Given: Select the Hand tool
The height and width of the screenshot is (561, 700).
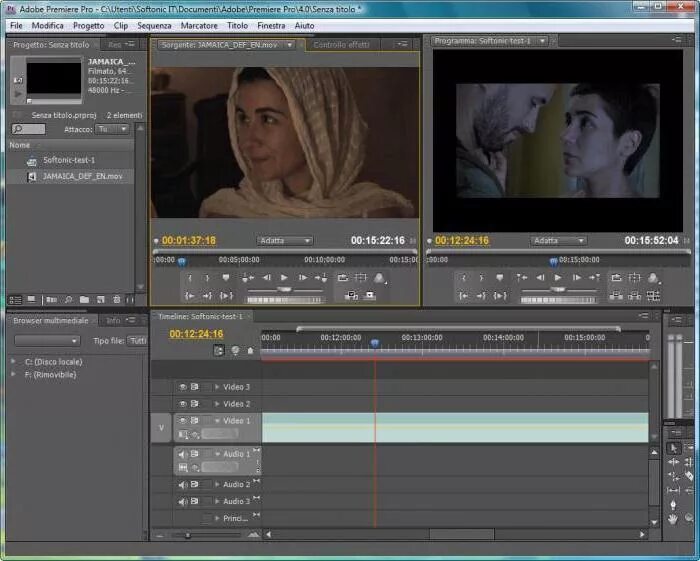Looking at the screenshot, I should pyautogui.click(x=673, y=519).
